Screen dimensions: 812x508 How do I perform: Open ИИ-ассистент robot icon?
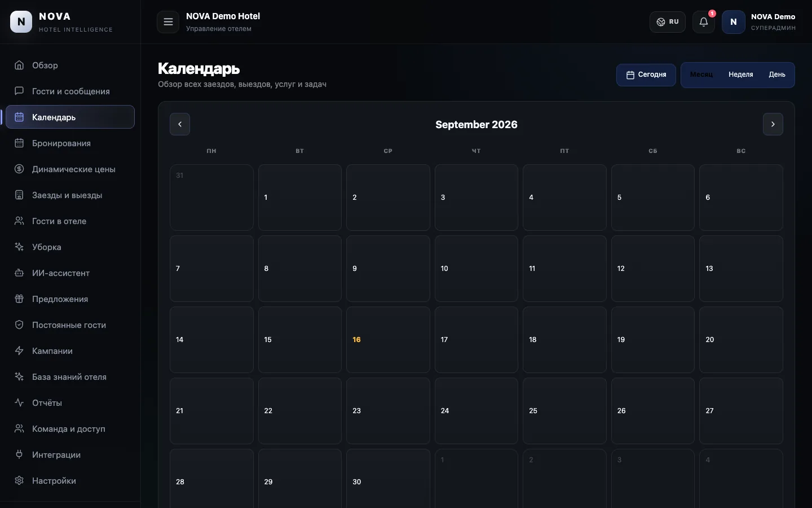pos(19,273)
